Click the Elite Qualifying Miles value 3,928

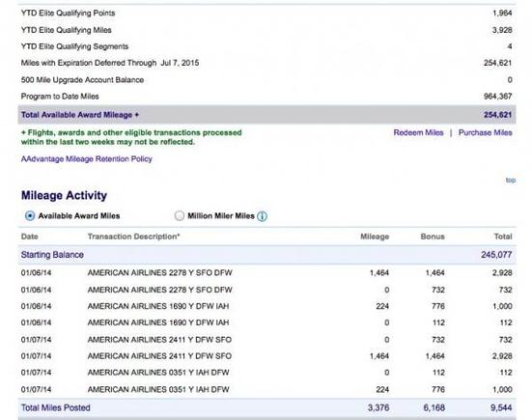click(502, 30)
